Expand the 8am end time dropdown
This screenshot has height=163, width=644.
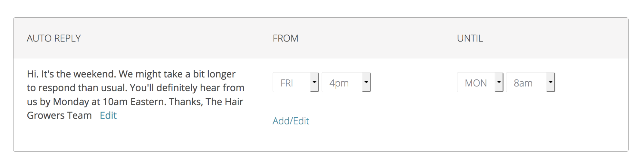click(x=530, y=83)
